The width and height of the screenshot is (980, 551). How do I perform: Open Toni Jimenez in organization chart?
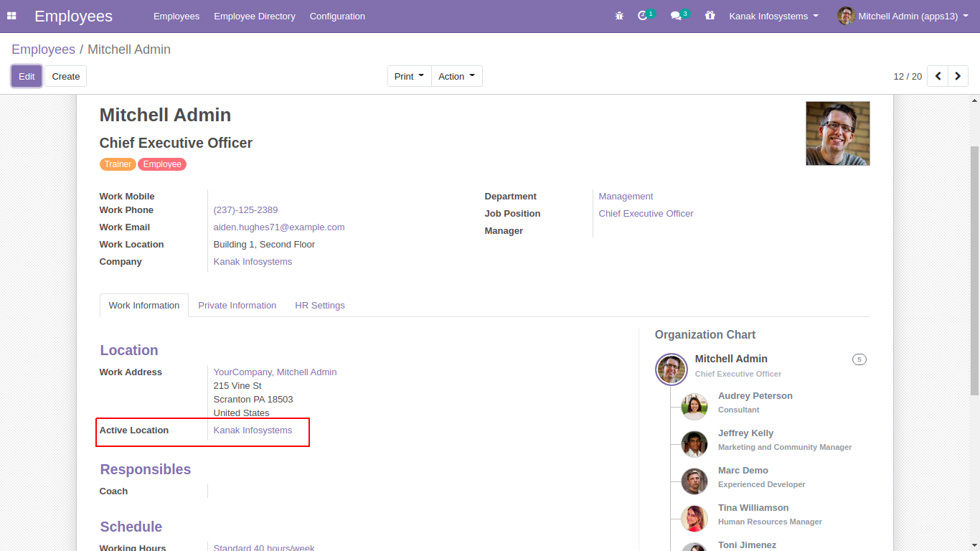point(747,545)
